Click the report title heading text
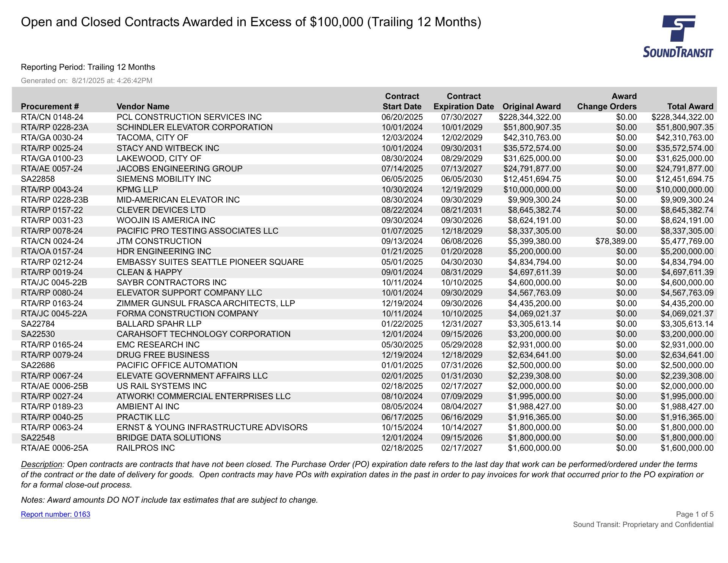The height and width of the screenshot is (563, 728). [x=251, y=22]
